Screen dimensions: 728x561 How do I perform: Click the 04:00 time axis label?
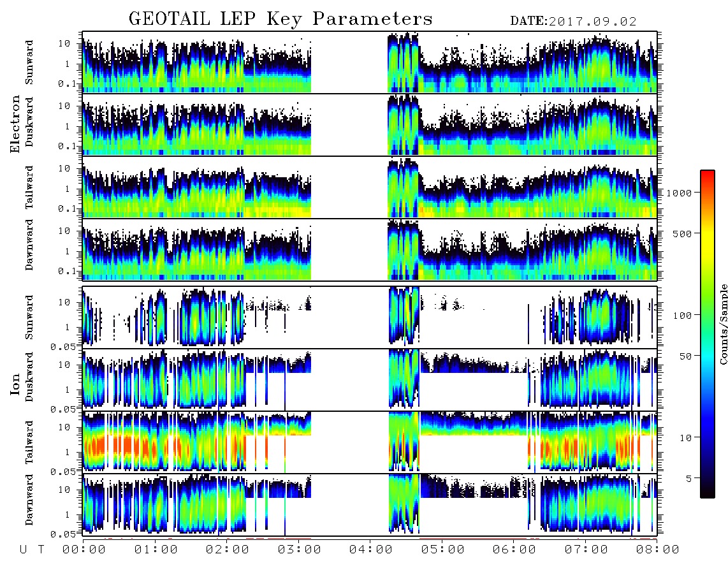[x=371, y=550]
